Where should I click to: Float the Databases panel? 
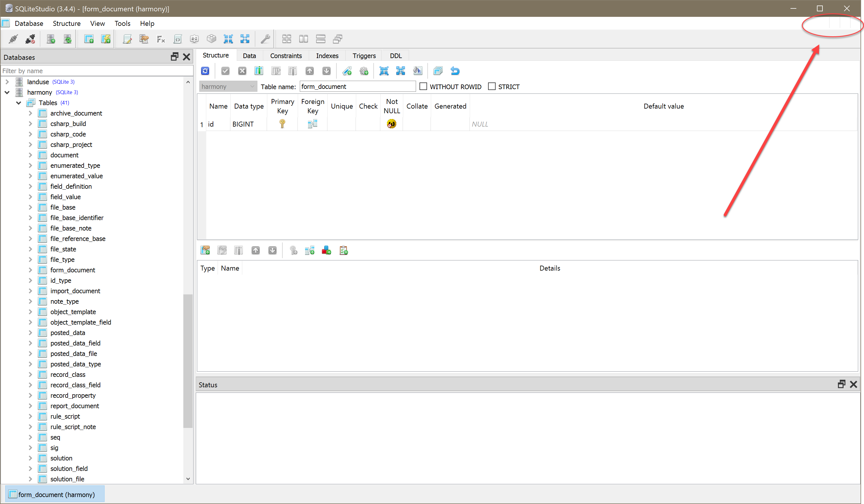click(x=175, y=57)
